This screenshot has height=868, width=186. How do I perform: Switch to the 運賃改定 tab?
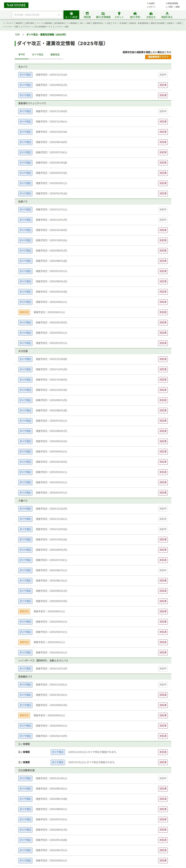55,55
